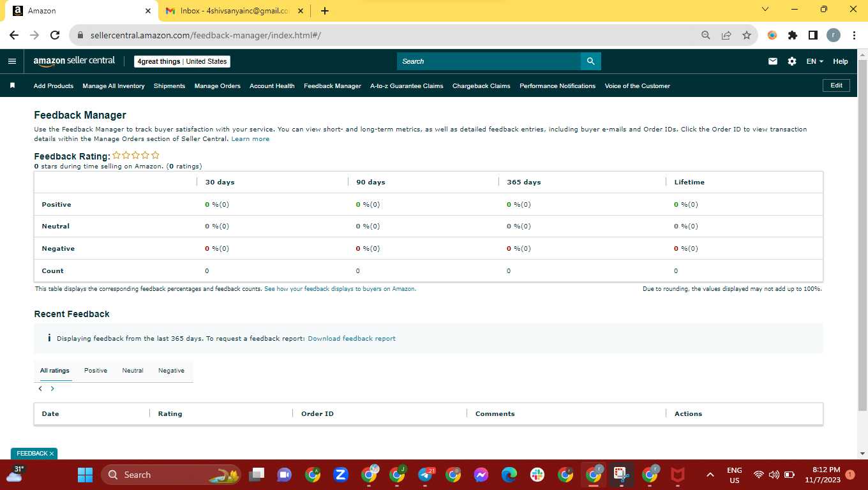Screen dimensions: 868x490
Task: Bookmark this page with the star icon
Action: (x=747, y=36)
